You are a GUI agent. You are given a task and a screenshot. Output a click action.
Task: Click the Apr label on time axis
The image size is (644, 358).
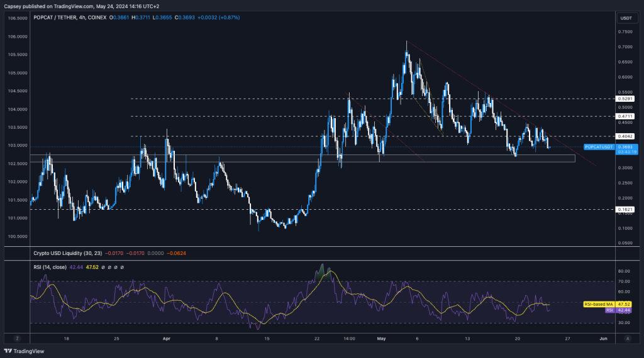tap(167, 338)
